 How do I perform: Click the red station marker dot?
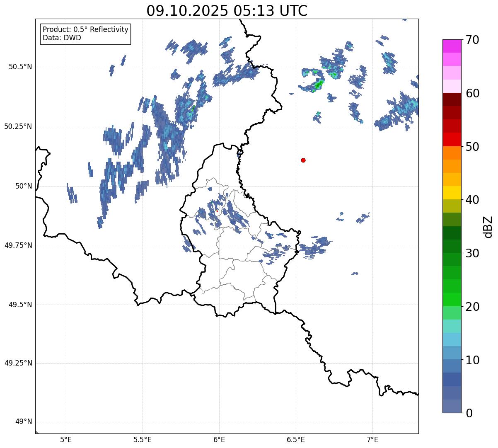pyautogui.click(x=303, y=160)
